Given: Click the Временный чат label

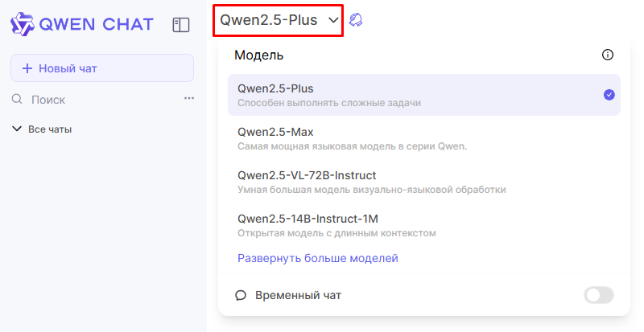Looking at the screenshot, I should tap(298, 295).
